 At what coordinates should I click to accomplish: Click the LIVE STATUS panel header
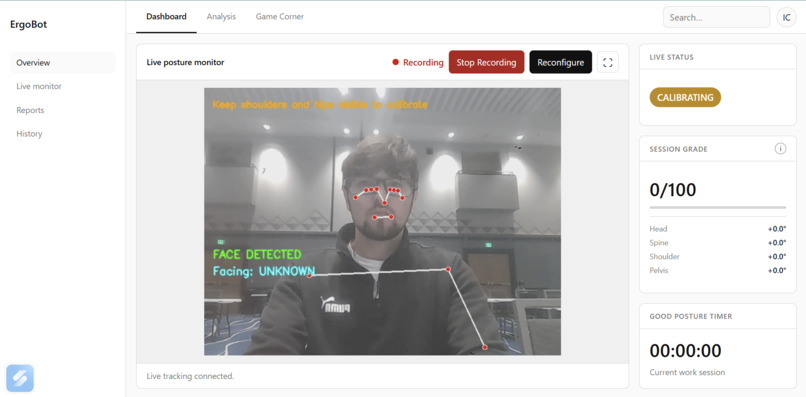pyautogui.click(x=671, y=57)
